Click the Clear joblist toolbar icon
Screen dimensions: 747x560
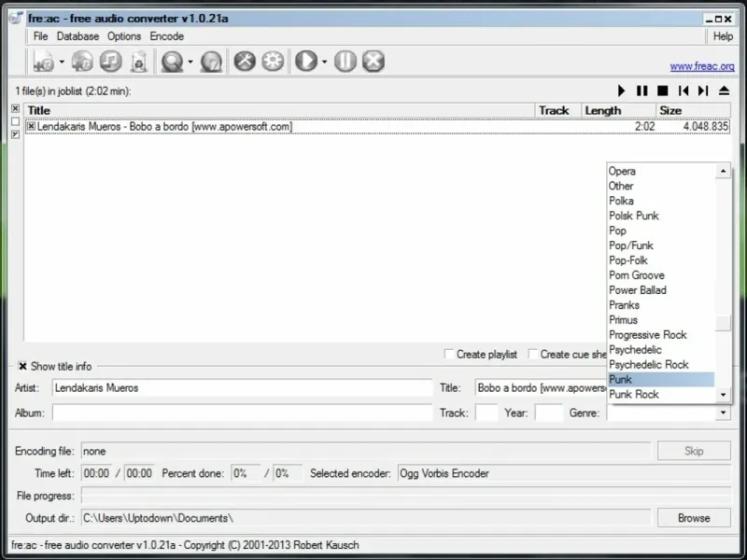point(138,62)
